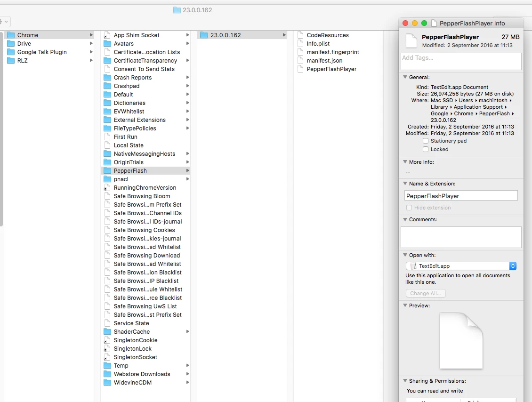Screen dimensions: 532x402
Task: Click the large PepperFlashPlayer header document icon
Action: coord(411,40)
